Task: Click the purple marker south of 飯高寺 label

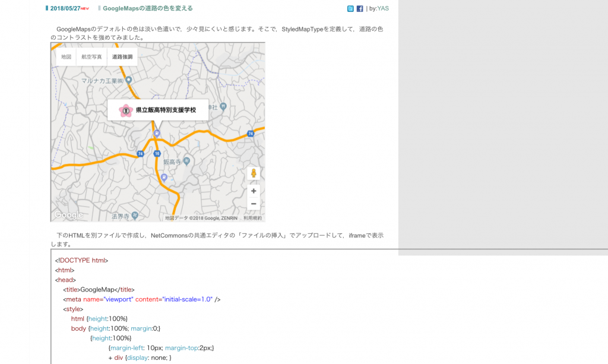Action: 164,178
